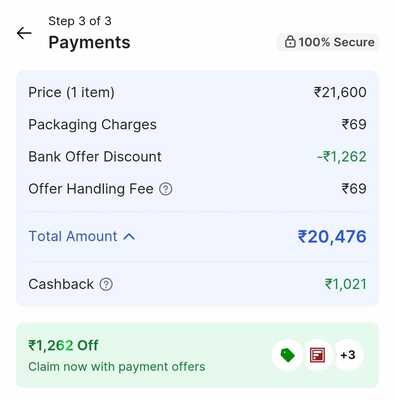Viewport: 395px width, 400px height.
Task: Click the Total Amount label
Action: point(73,236)
